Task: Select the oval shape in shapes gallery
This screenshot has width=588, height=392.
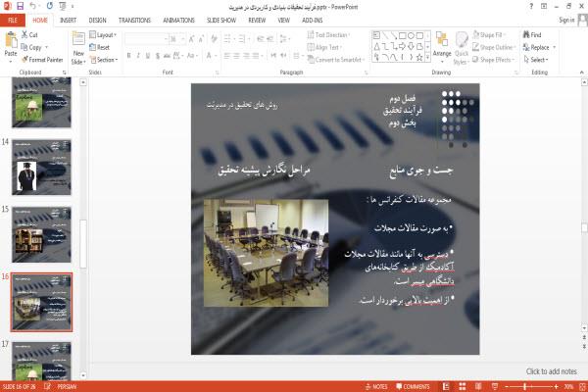Action: click(x=411, y=35)
